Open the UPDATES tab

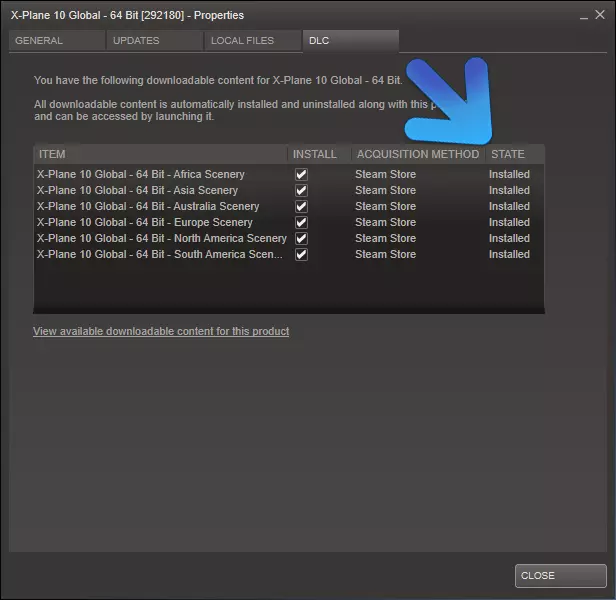(x=154, y=40)
